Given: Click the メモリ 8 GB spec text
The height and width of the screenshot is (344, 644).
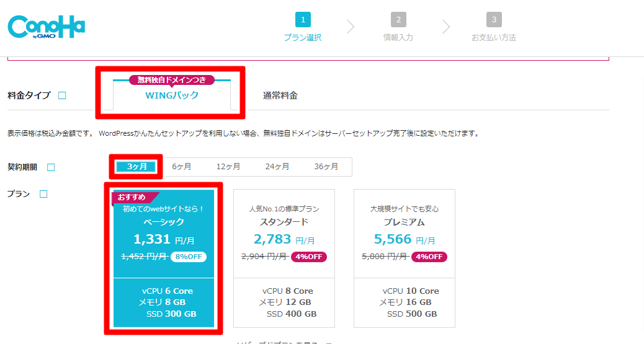Looking at the screenshot, I should click(162, 302).
